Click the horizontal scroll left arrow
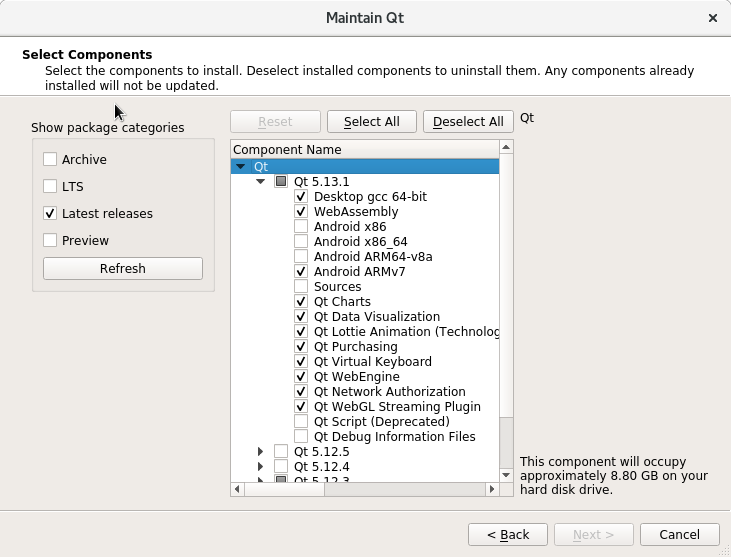 tap(237, 489)
